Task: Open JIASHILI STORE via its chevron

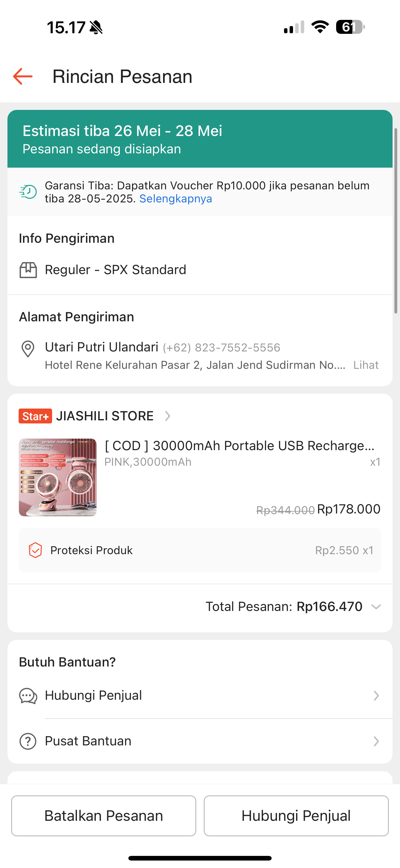Action: (x=168, y=416)
